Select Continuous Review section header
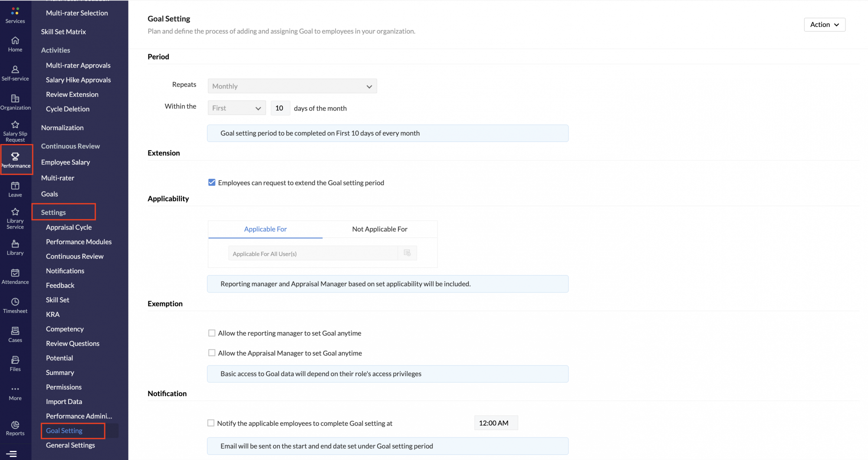This screenshot has width=868, height=460. coord(70,146)
